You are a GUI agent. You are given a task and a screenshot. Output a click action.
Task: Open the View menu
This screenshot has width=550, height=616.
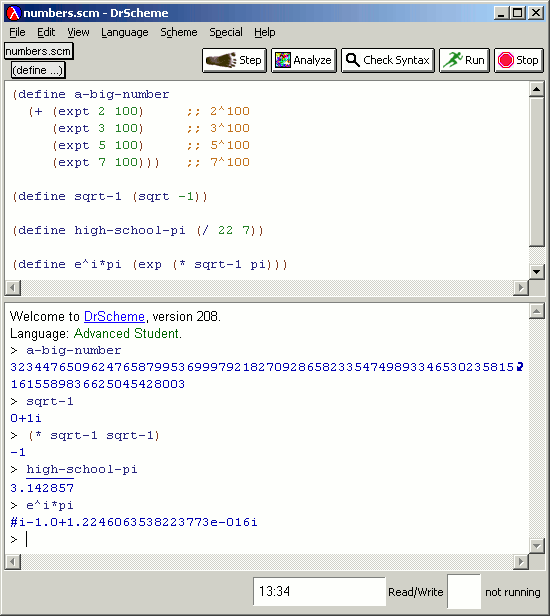pos(78,32)
